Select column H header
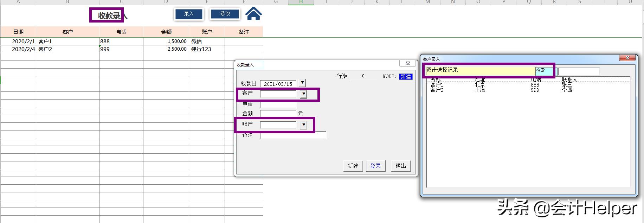 (x=301, y=2)
